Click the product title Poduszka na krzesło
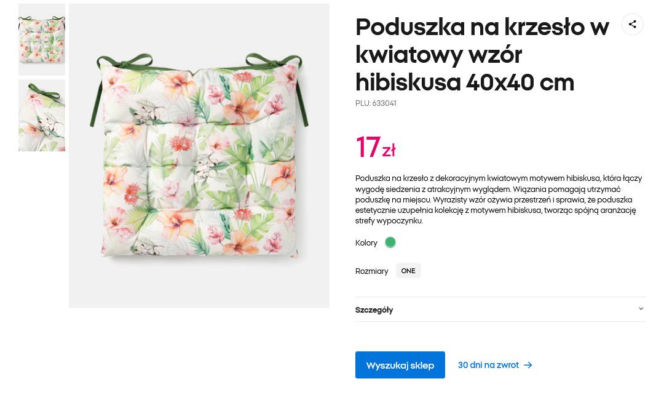The height and width of the screenshot is (400, 664). pyautogui.click(x=482, y=54)
